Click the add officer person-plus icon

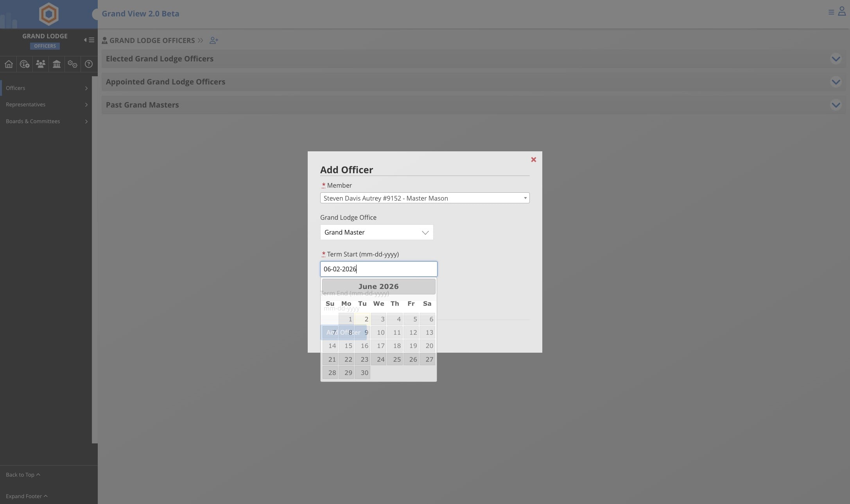pos(214,40)
